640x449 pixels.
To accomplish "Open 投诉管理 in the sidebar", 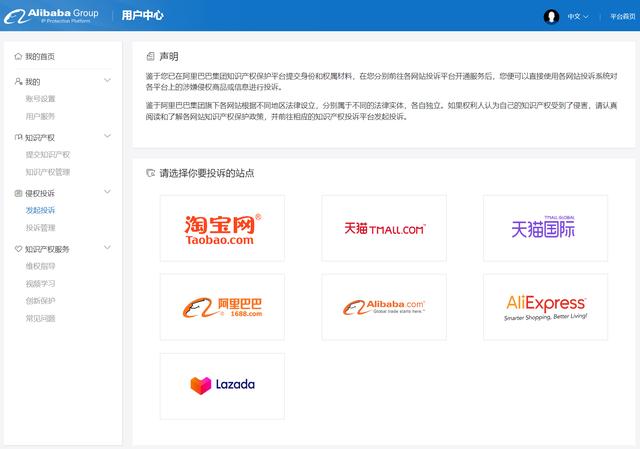I will coord(40,228).
